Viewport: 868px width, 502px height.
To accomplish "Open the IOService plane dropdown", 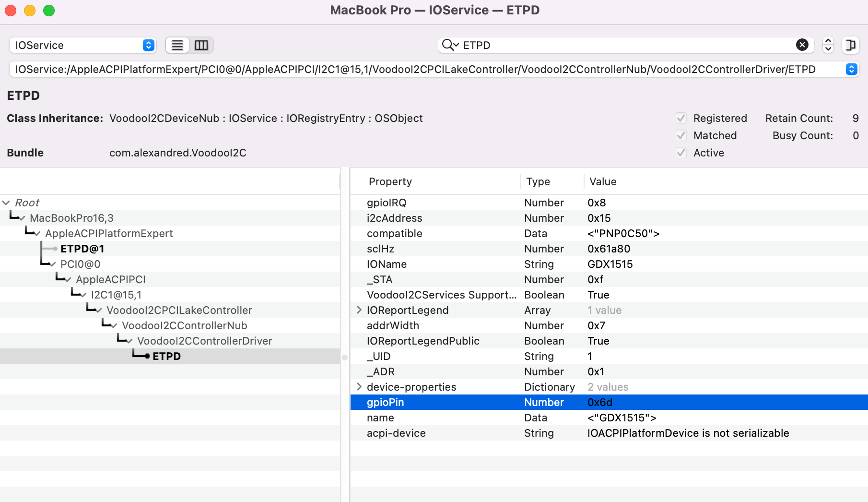I will 82,45.
